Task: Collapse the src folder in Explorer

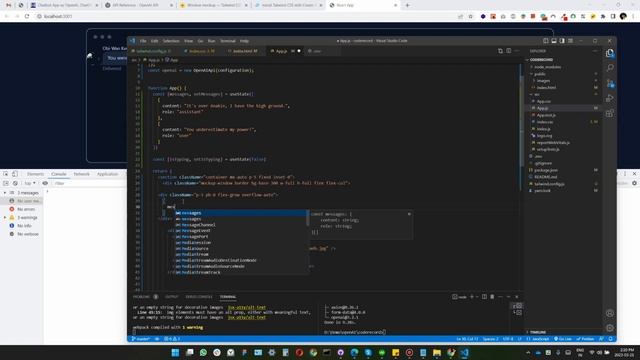Action: [x=537, y=94]
